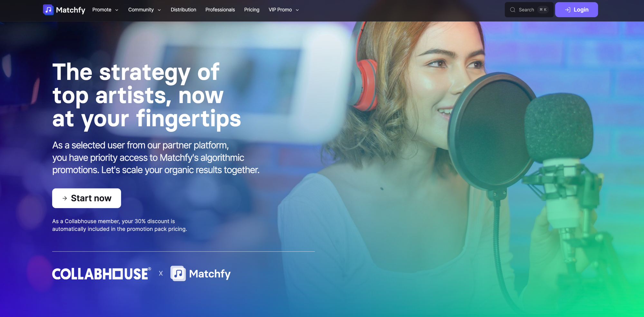This screenshot has width=644, height=317.
Task: Click the Matchfy note icon near Collabhouse
Action: coord(178,274)
